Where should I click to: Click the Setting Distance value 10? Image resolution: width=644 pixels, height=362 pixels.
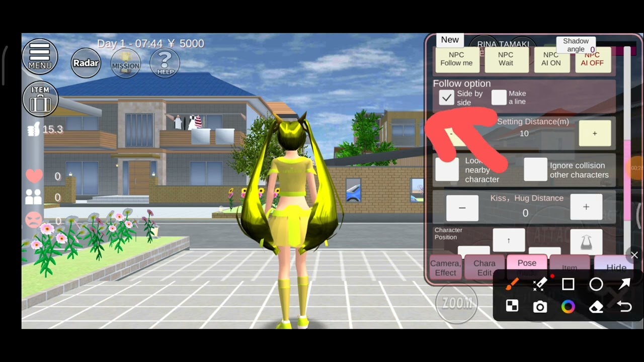click(524, 133)
